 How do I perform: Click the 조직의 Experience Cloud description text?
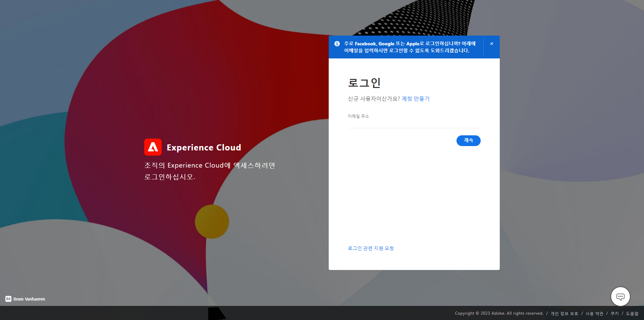tap(210, 171)
